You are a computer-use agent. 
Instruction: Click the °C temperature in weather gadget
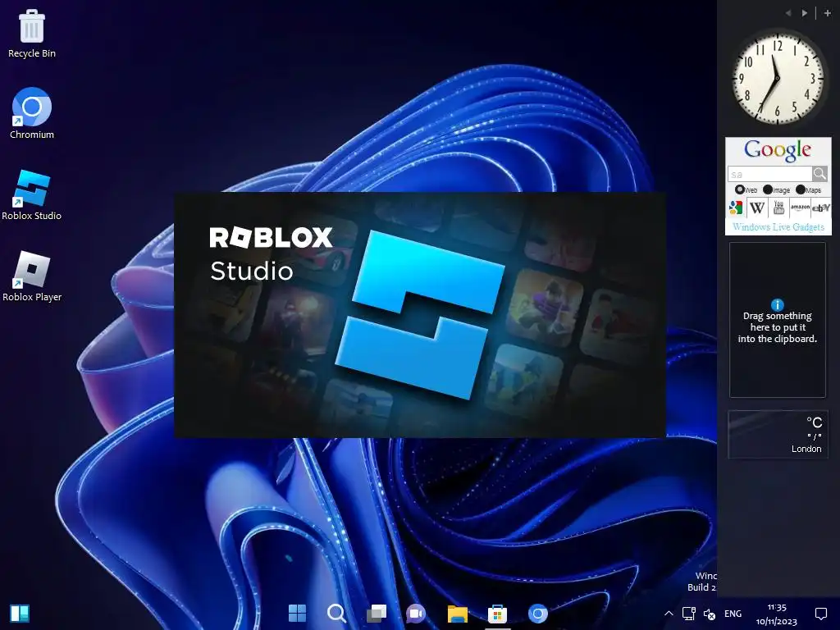[x=815, y=422]
